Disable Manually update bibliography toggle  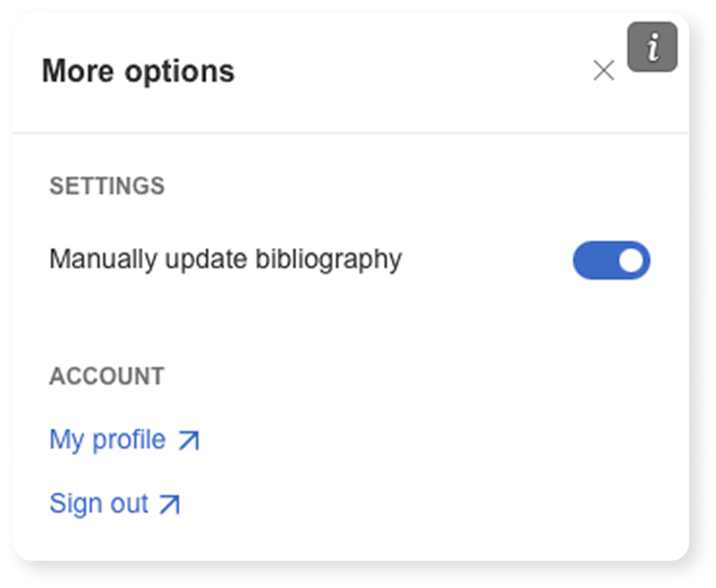(611, 260)
